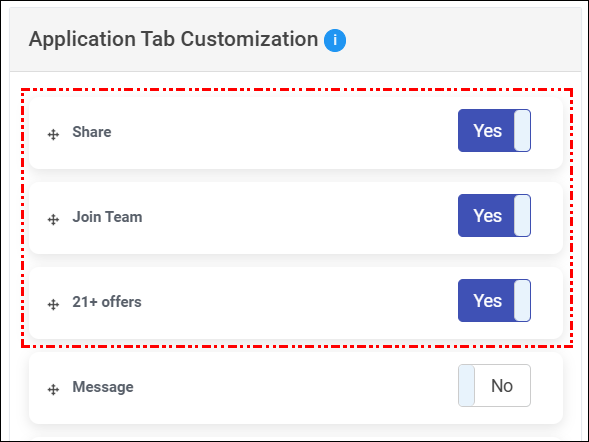
Task: Select the 21+ offers tab label
Action: pos(107,302)
